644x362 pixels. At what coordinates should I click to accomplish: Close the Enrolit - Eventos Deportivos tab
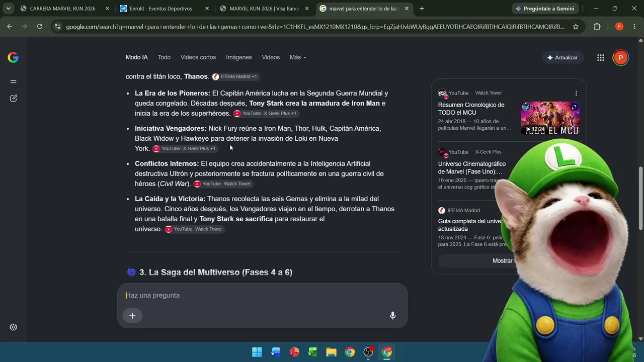coord(207,9)
